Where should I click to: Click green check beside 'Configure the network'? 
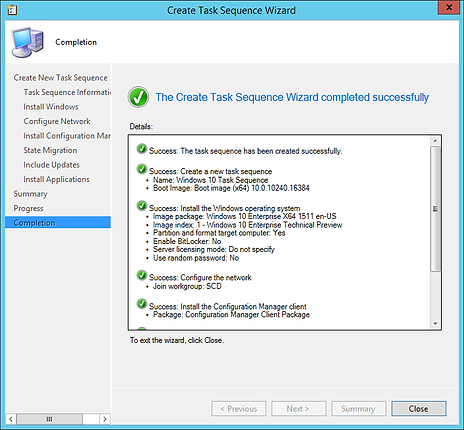tap(142, 276)
